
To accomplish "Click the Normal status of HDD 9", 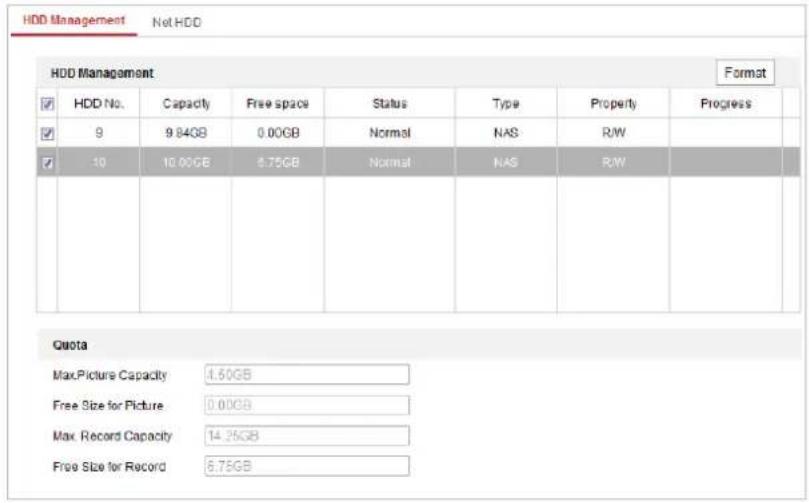I will tap(390, 133).
